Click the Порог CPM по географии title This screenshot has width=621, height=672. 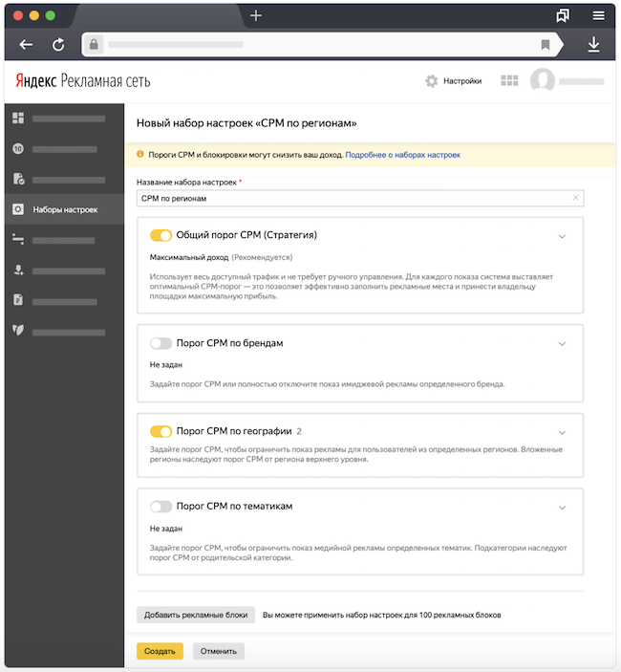[234, 431]
